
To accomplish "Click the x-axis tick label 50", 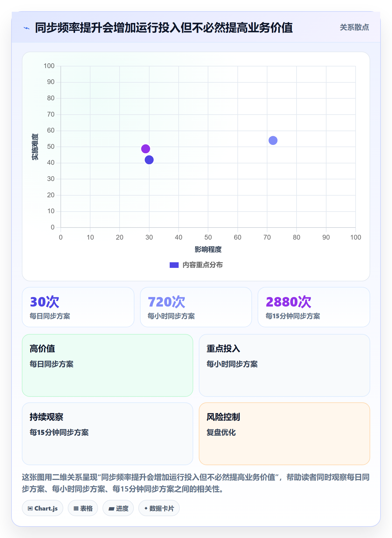I will tap(208, 237).
